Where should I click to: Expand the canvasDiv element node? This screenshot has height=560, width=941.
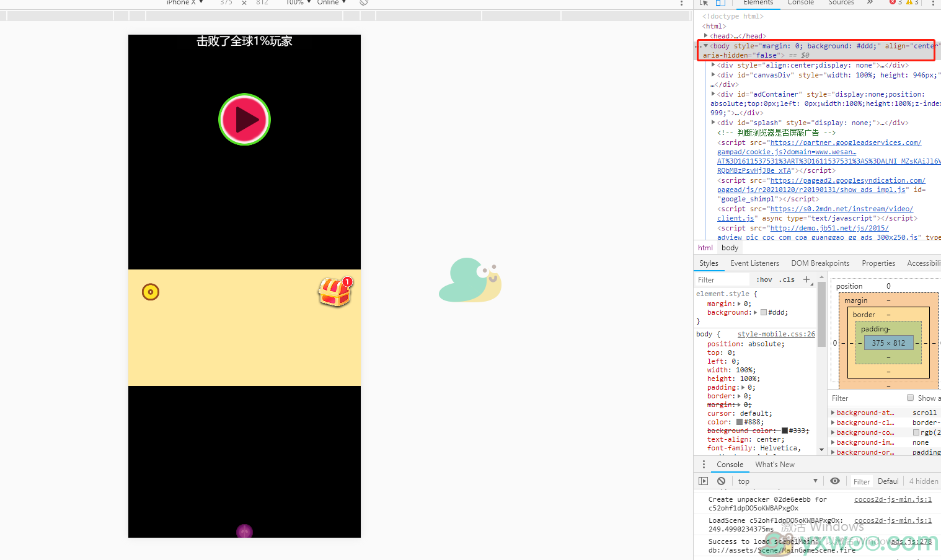click(713, 75)
